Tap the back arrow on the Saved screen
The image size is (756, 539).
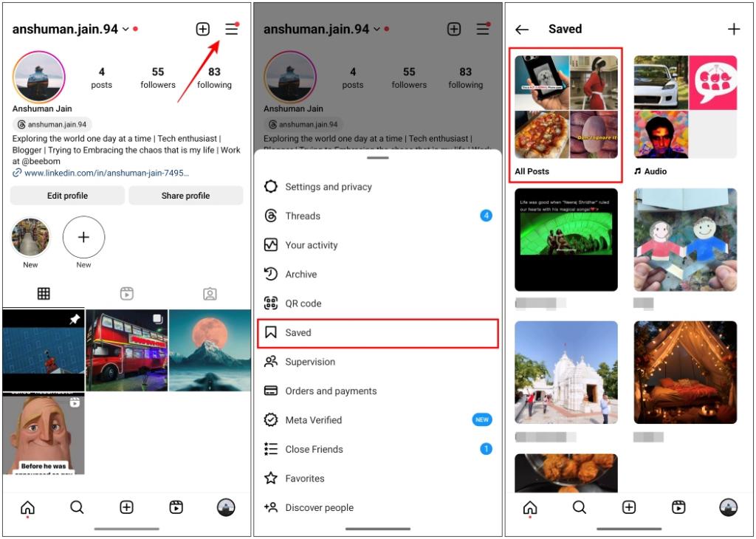[522, 29]
